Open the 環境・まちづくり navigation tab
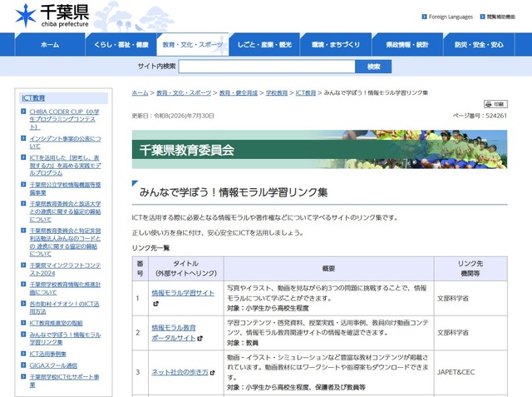 pyautogui.click(x=336, y=44)
